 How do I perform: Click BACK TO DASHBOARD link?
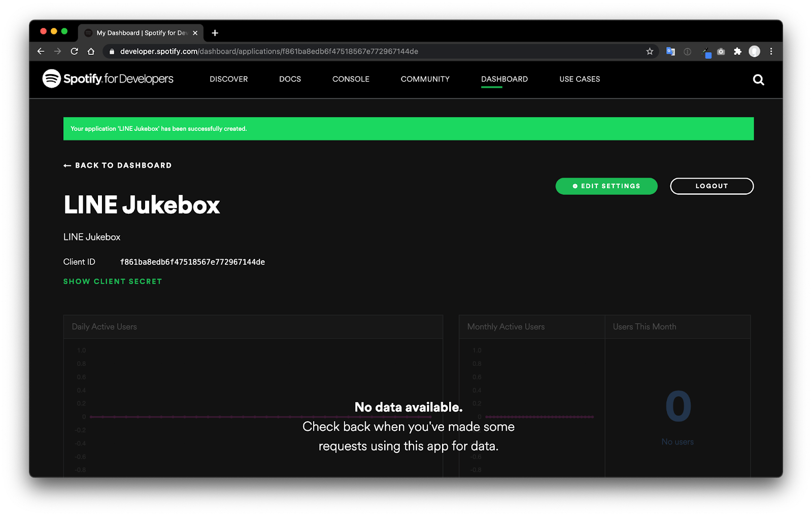[x=117, y=165]
